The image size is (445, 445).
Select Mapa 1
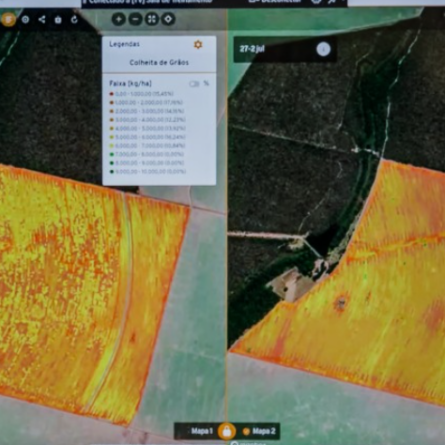click(202, 431)
